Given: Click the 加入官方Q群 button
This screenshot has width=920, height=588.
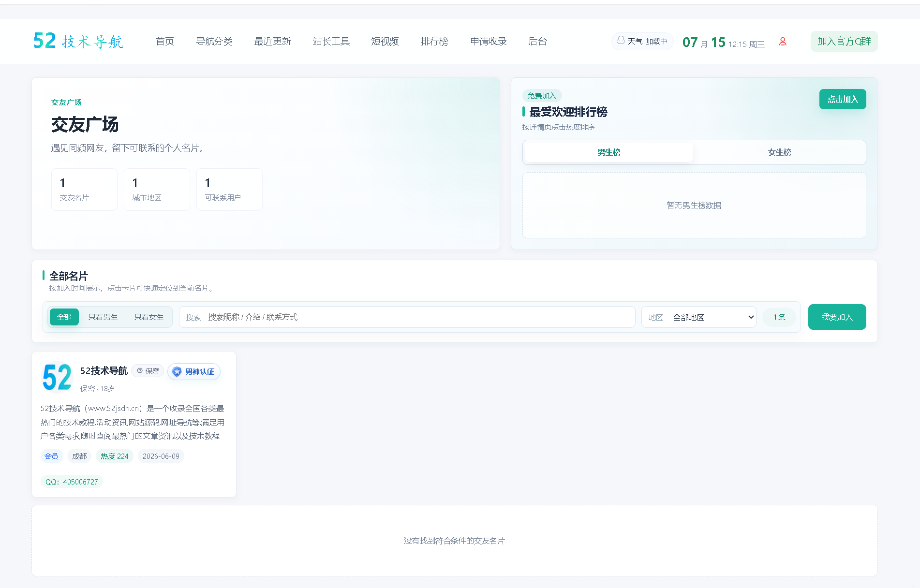Looking at the screenshot, I should 844,42.
